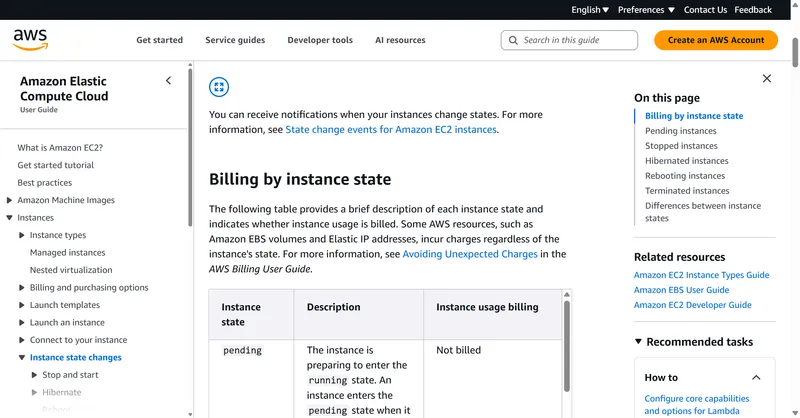Open Nested virtualization page
The width and height of the screenshot is (800, 418).
pyautogui.click(x=71, y=269)
